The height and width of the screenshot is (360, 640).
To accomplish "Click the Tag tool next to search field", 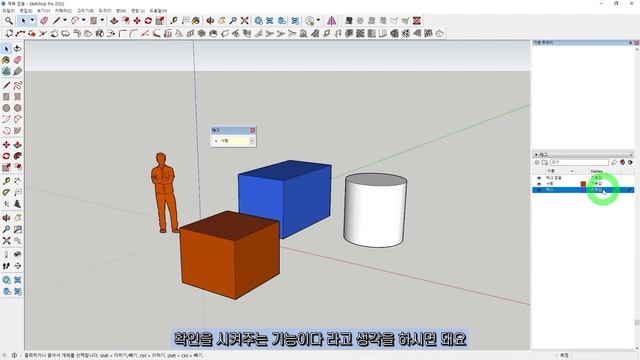I will 614,162.
